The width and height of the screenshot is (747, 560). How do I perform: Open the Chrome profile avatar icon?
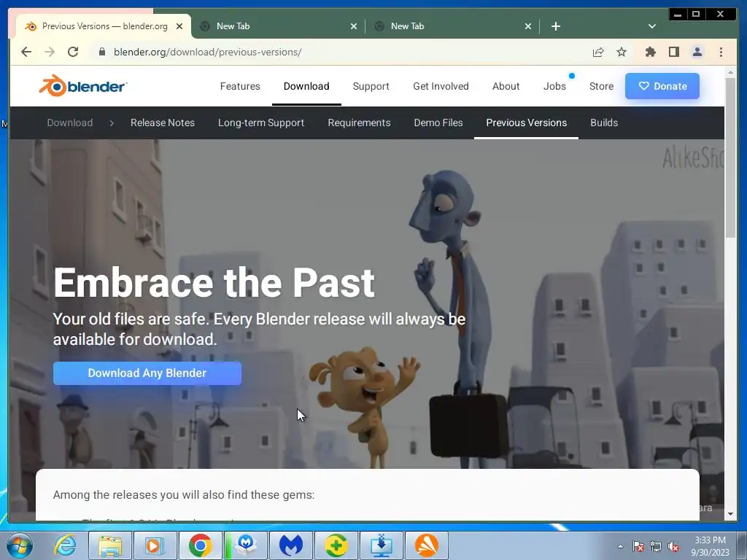pos(697,52)
